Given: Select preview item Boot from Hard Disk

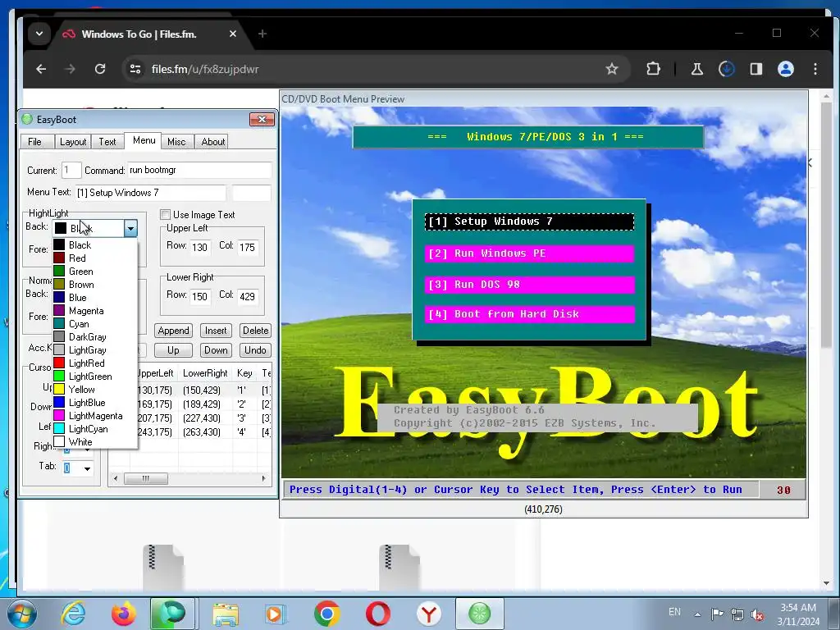Looking at the screenshot, I should click(x=529, y=314).
